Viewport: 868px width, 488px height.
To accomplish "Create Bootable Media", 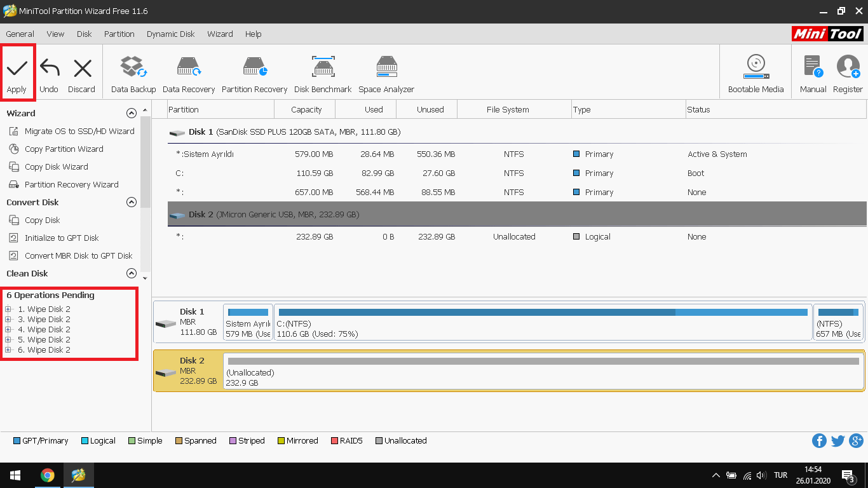I will (756, 74).
